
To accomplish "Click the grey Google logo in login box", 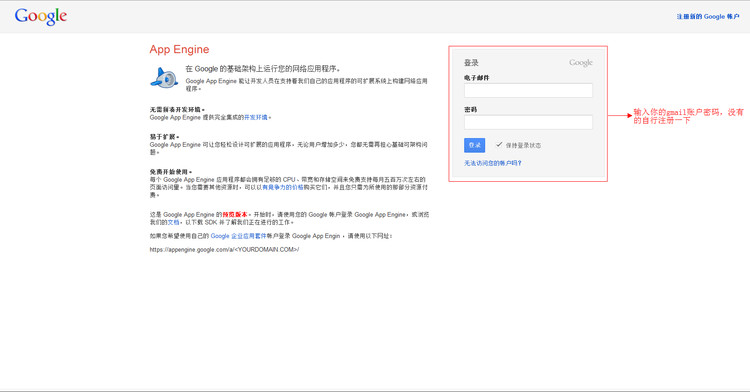I will pos(581,63).
